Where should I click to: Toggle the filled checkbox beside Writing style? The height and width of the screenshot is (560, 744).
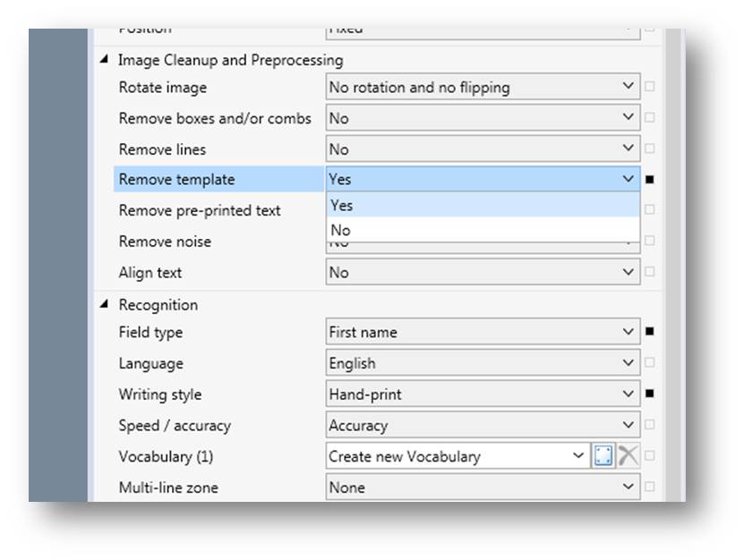point(650,394)
